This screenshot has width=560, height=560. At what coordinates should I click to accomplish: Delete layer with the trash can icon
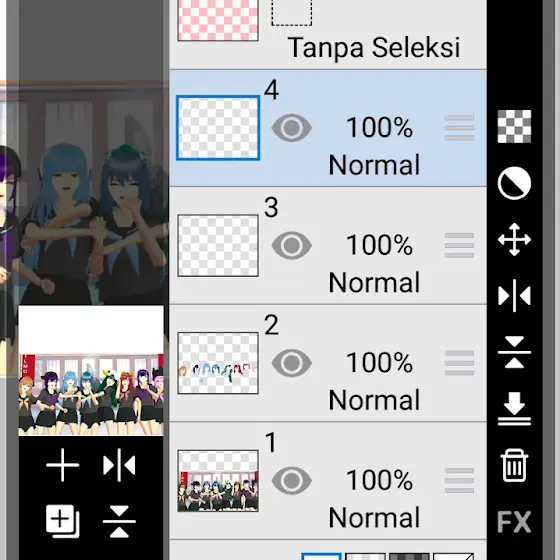514,465
